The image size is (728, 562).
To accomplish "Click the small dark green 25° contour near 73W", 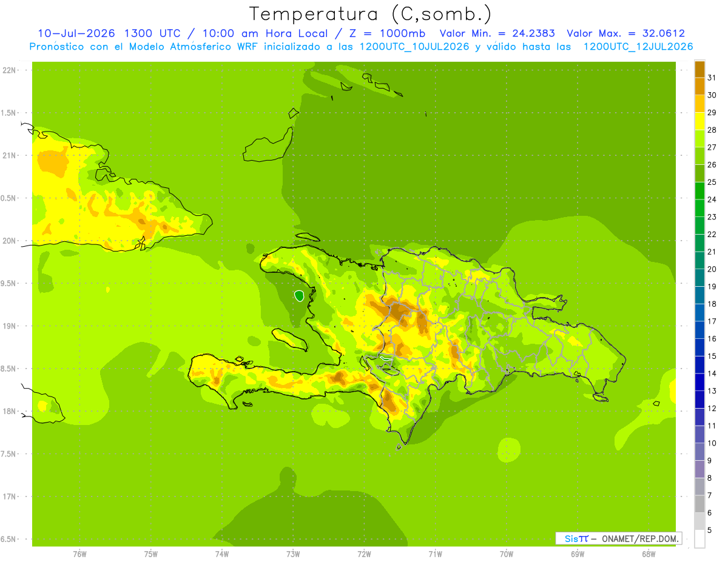I will click(299, 296).
